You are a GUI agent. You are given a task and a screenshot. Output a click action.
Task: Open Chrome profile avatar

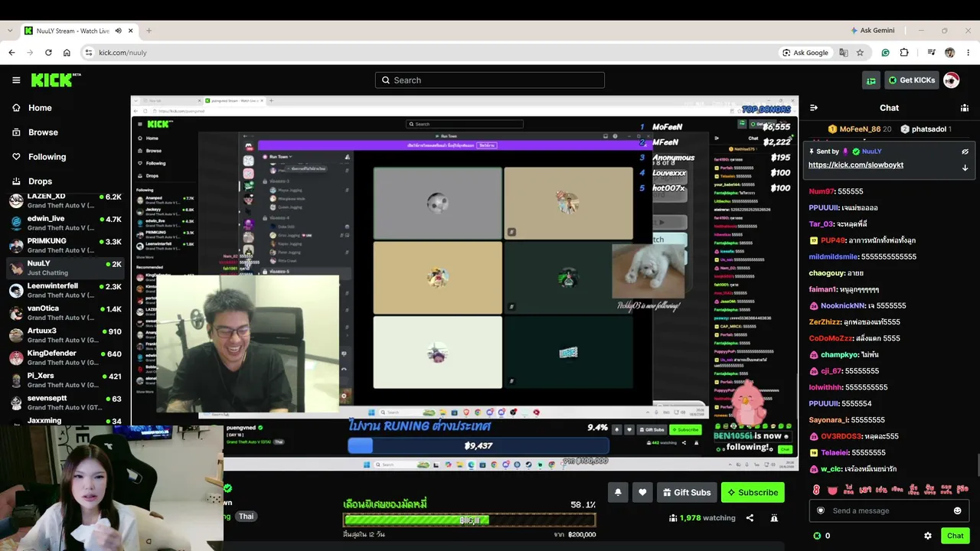click(949, 53)
